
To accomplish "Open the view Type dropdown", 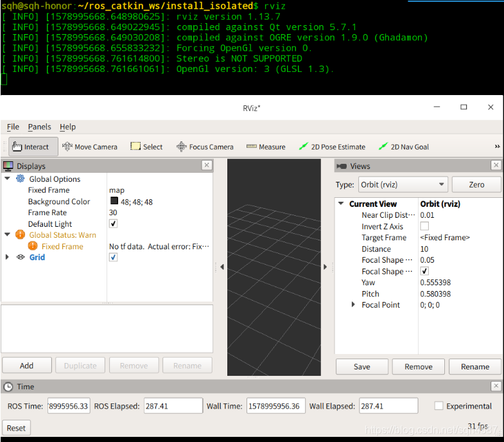I will click(x=403, y=184).
